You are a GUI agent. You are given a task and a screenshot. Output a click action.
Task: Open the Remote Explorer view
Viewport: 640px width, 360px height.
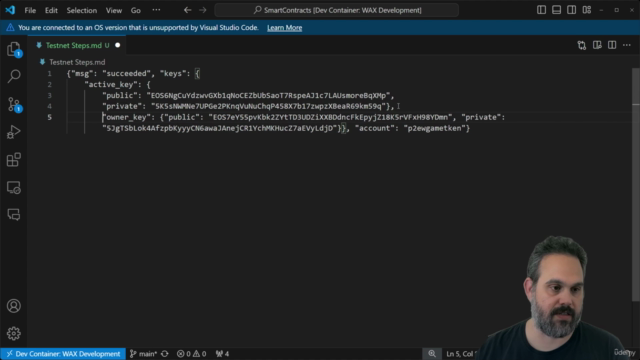(14, 187)
